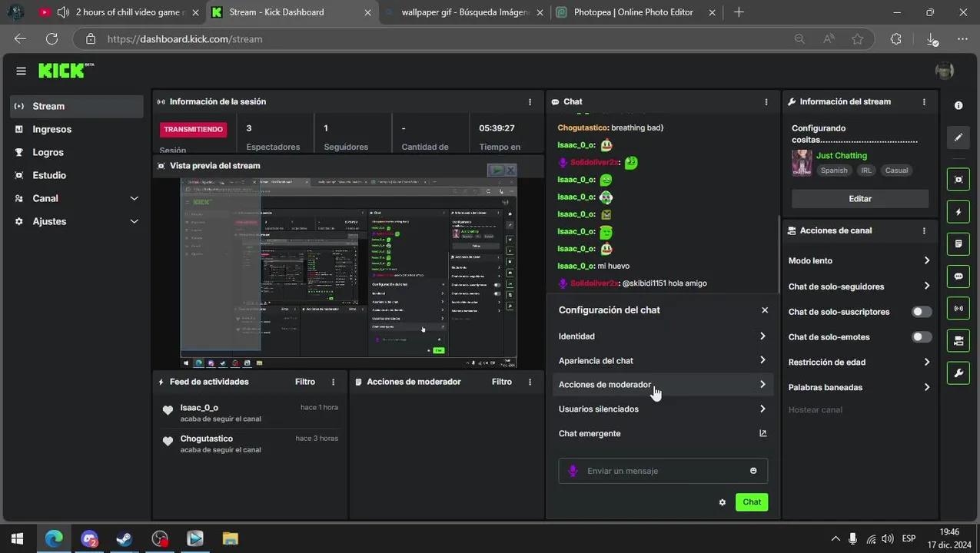Viewport: 980px width, 553px height.
Task: Click the broadcast signal icon in the right rail
Action: pyautogui.click(x=958, y=308)
